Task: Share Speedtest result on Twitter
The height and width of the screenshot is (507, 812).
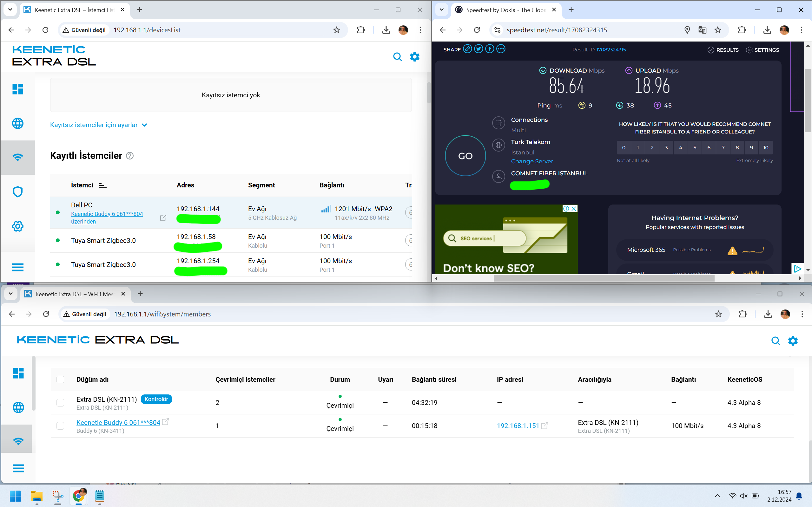Action: click(x=479, y=49)
